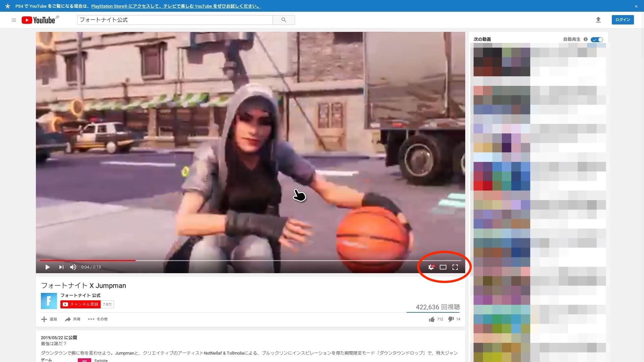Show autoplay info icon next to 自動再生
The image size is (644, 362).
click(586, 39)
